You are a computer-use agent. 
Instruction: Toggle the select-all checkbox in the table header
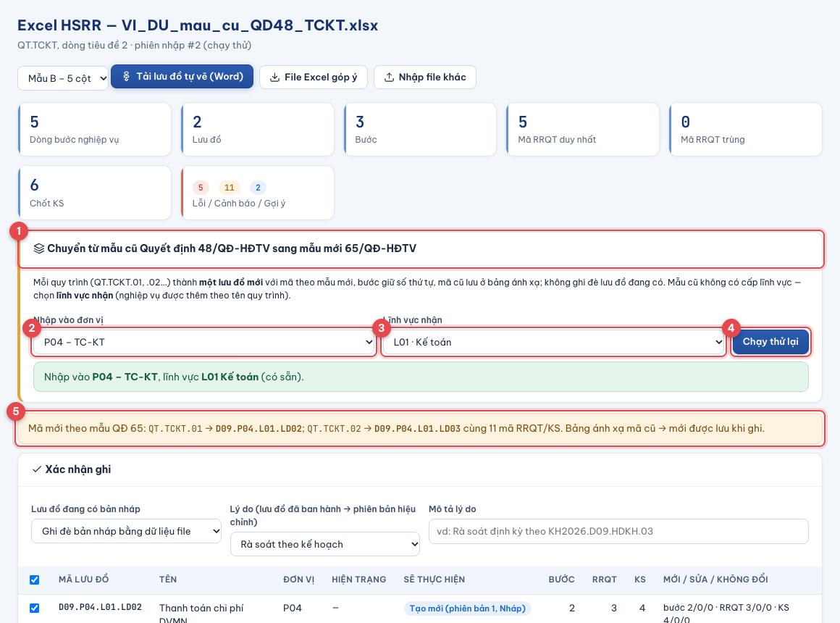(x=34, y=580)
